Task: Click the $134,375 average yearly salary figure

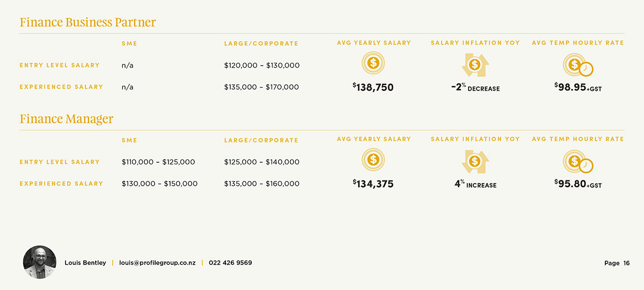Action: [373, 184]
